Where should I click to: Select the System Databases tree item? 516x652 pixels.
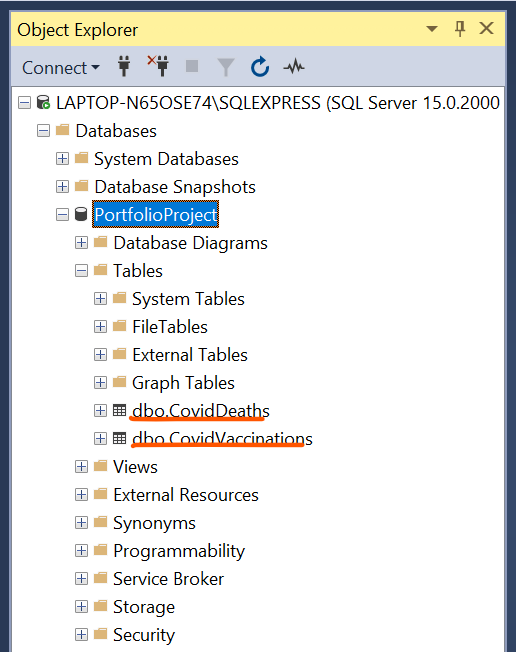tap(166, 159)
